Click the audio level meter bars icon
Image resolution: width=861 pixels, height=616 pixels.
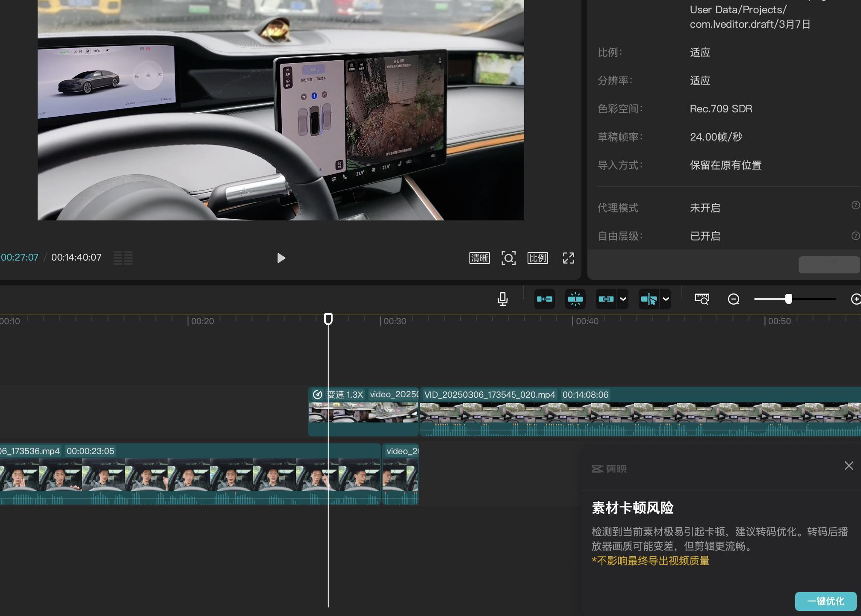point(123,258)
